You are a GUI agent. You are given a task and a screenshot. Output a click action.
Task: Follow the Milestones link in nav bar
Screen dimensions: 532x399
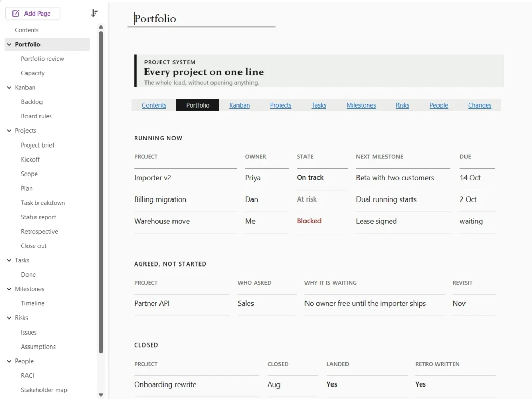[x=361, y=105]
